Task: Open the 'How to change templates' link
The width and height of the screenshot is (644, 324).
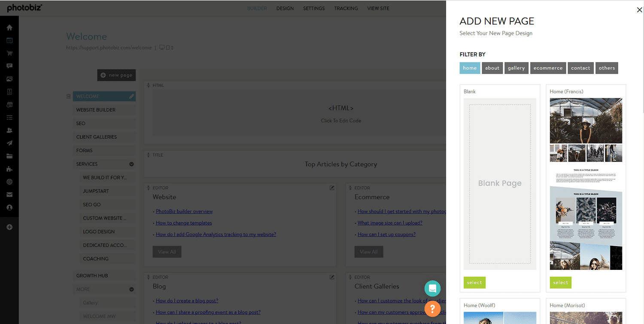Action: (184, 223)
